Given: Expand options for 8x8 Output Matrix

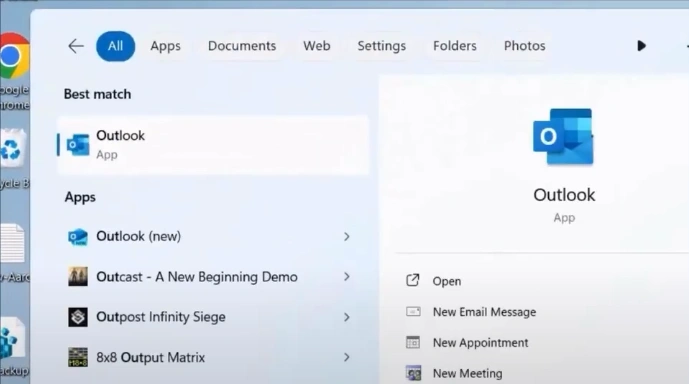Looking at the screenshot, I should tap(347, 357).
